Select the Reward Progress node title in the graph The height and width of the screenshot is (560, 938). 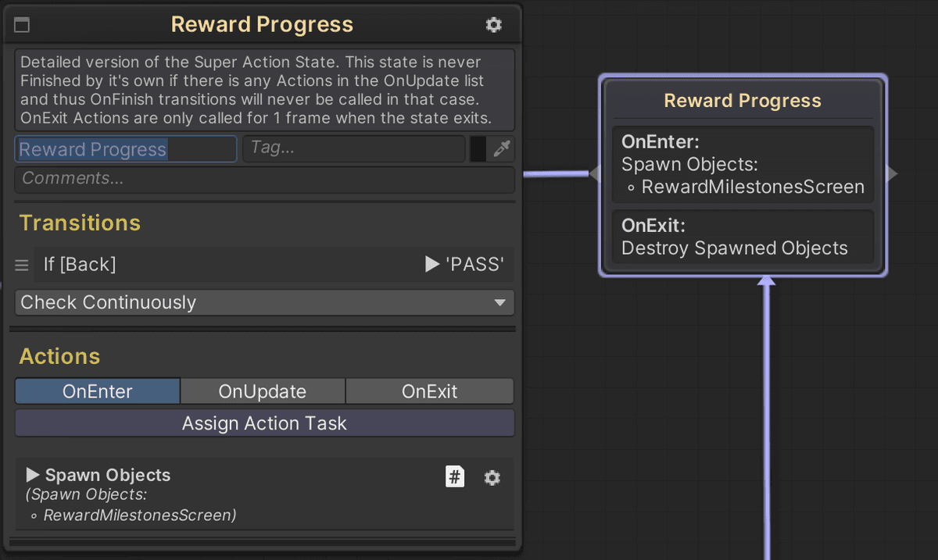click(743, 101)
